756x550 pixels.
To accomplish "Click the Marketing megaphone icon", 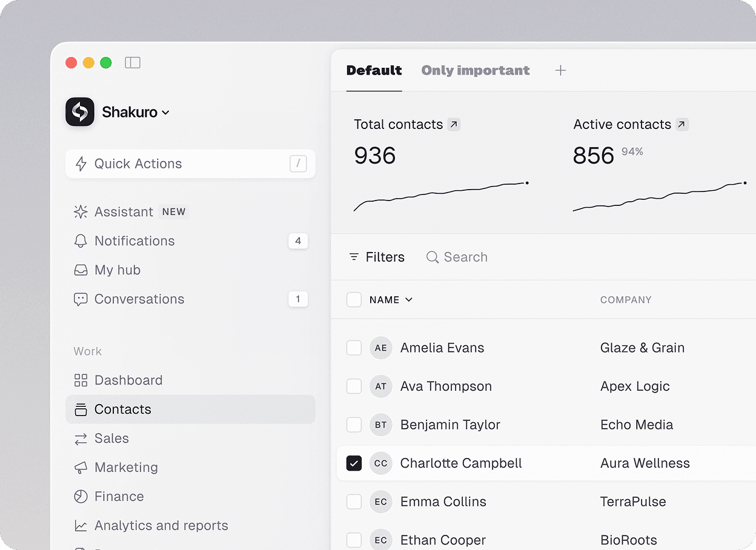I will [81, 468].
